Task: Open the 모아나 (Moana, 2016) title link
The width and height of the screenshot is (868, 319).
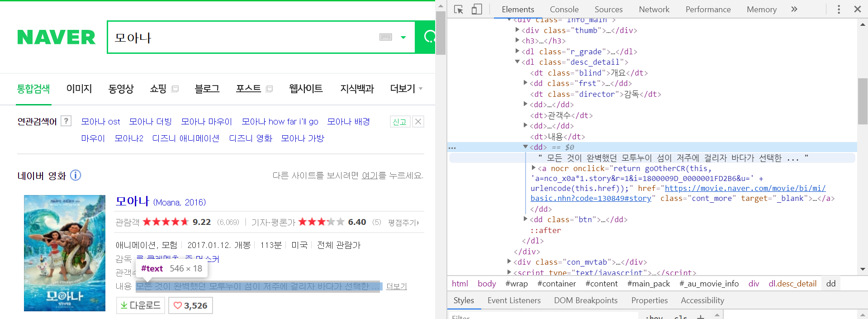Action: (x=161, y=201)
